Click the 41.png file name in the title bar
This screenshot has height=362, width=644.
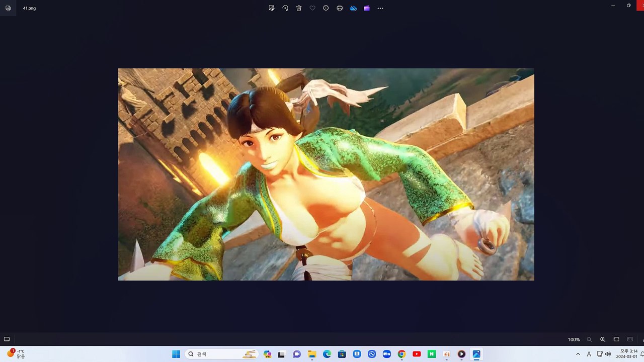[29, 8]
